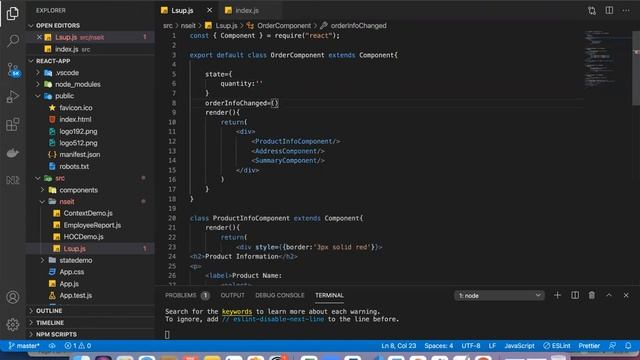Open App.css in the explorer
The width and height of the screenshot is (640, 360).
tap(72, 272)
